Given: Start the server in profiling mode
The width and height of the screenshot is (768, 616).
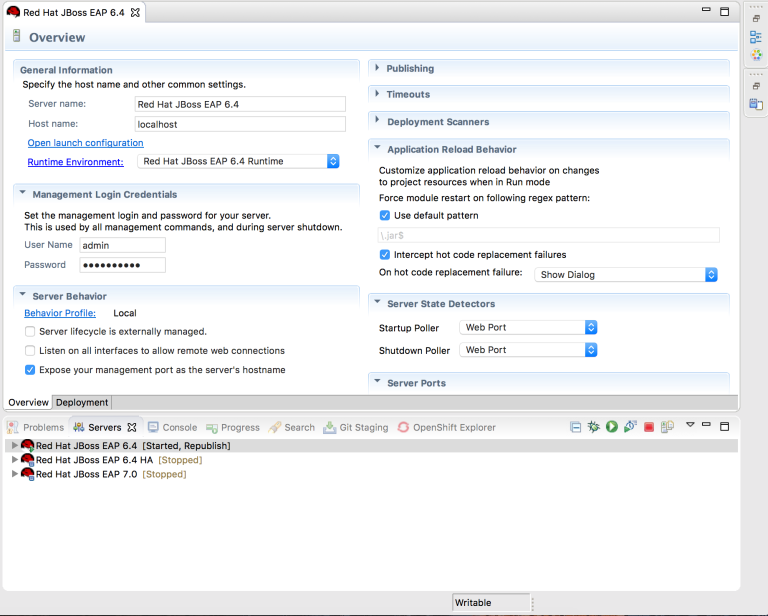Looking at the screenshot, I should tap(630, 427).
